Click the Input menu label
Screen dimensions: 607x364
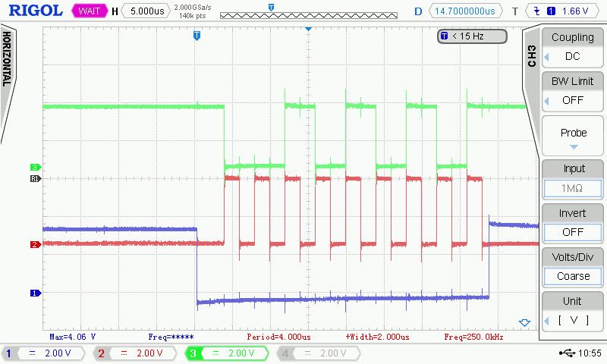574,168
